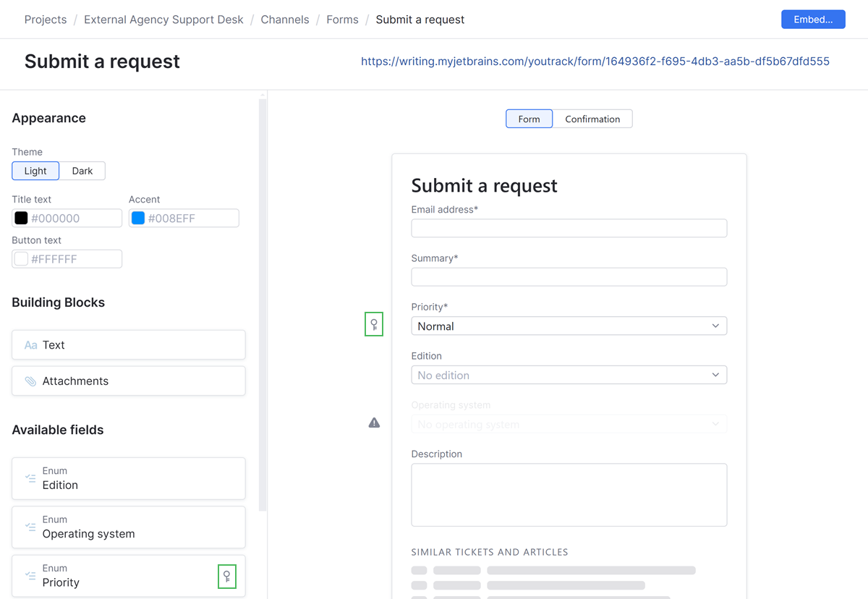Open the Priority dropdown showing Normal
The height and width of the screenshot is (599, 868).
pyautogui.click(x=569, y=326)
